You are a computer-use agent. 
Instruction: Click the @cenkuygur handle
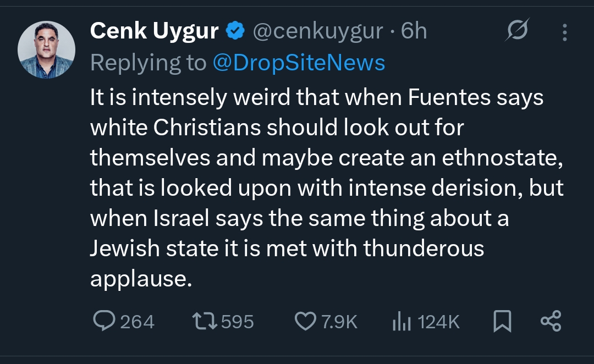317,32
